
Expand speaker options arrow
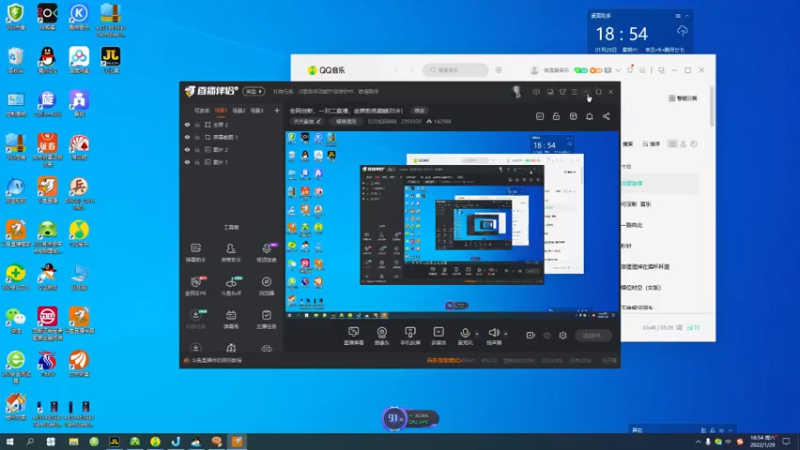point(506,334)
